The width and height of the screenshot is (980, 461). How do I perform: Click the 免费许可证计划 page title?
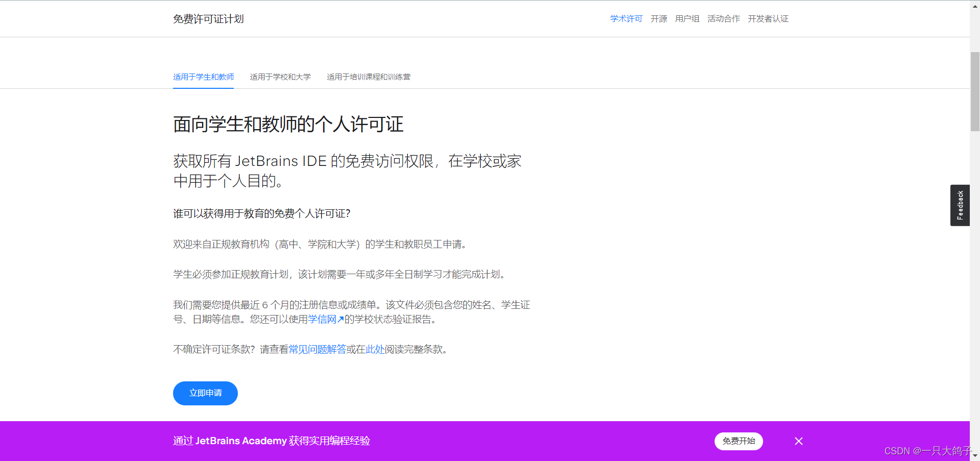pyautogui.click(x=208, y=18)
